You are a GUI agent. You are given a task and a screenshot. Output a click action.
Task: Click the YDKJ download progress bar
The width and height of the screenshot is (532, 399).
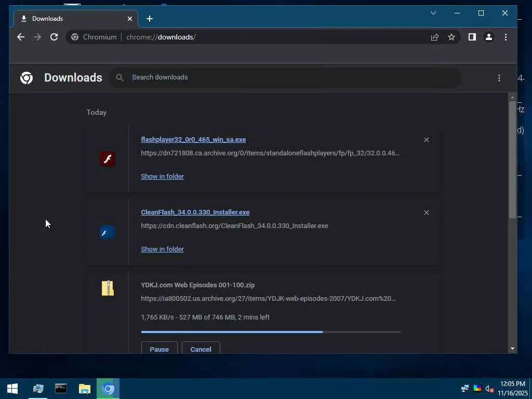[271, 332]
